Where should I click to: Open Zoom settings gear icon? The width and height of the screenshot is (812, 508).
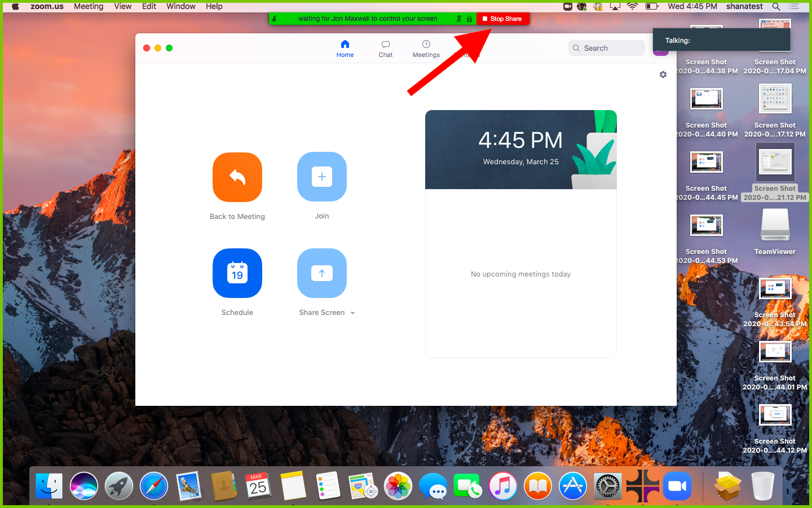click(x=663, y=75)
